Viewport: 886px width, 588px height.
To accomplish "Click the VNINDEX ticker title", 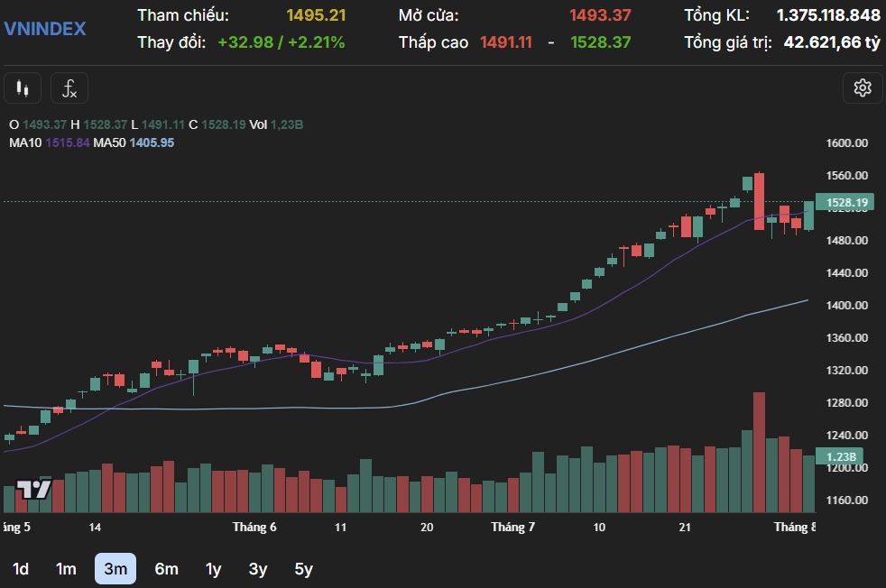I will tap(45, 29).
